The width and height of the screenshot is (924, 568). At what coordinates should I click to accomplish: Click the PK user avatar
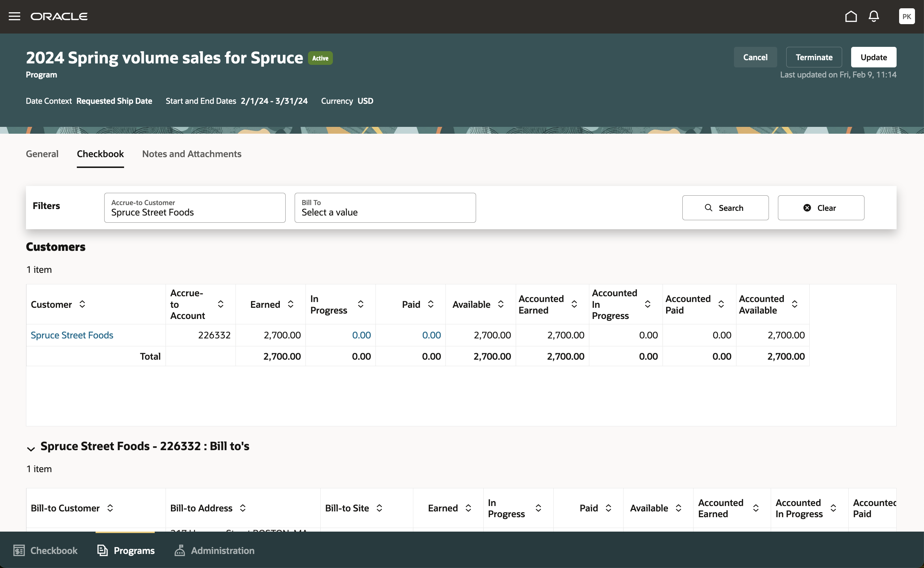click(907, 16)
